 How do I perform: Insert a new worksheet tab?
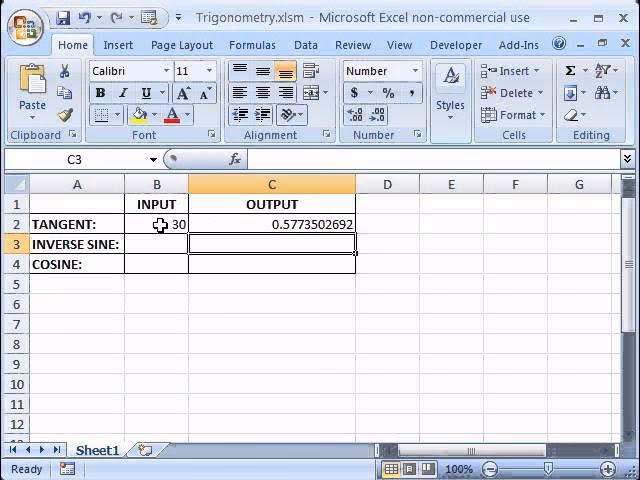(145, 450)
